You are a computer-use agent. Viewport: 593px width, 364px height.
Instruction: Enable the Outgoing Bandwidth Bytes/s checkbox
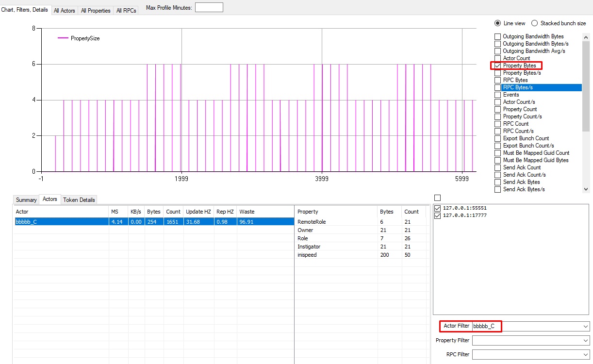coord(497,44)
